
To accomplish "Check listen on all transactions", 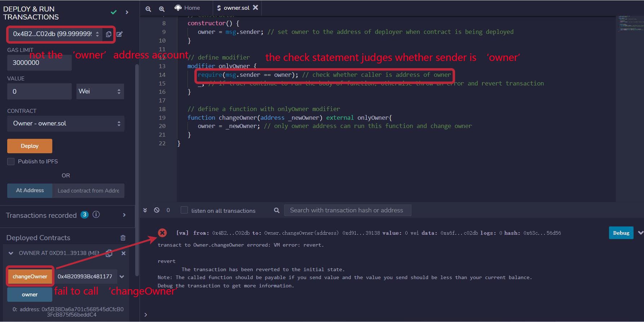I will pos(184,210).
